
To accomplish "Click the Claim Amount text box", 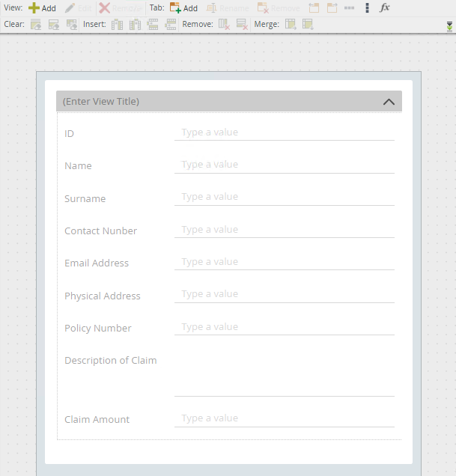I will [285, 419].
